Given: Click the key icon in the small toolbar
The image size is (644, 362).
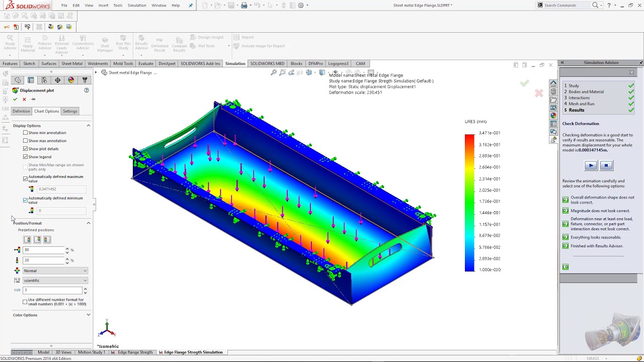Looking at the screenshot, I should coord(6,27).
